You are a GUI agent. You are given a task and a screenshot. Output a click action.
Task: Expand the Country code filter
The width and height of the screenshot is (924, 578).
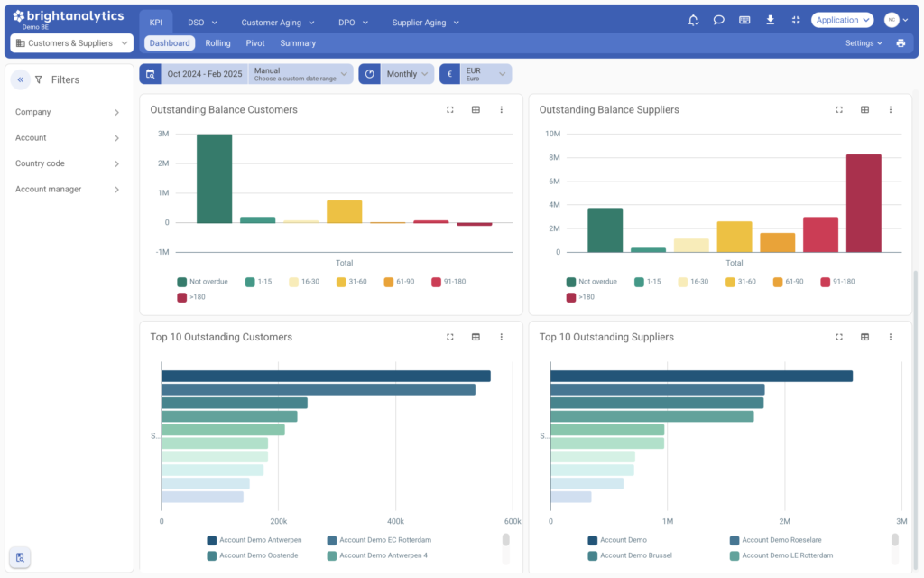(67, 163)
